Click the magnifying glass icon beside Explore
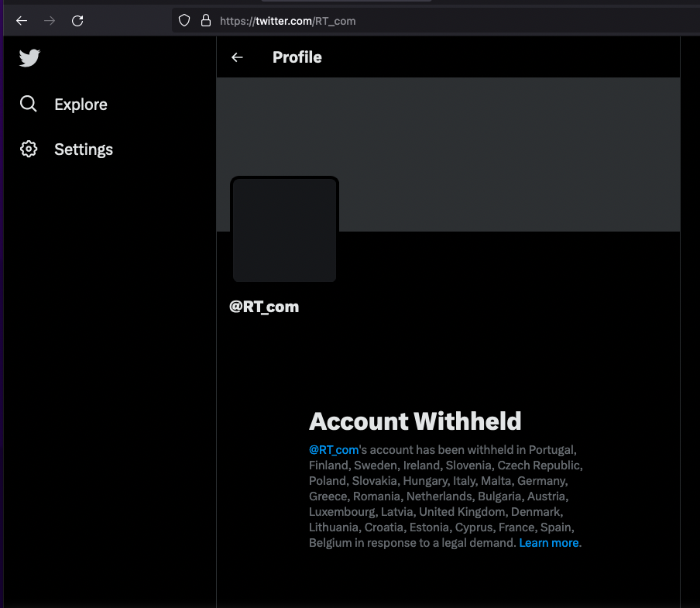The height and width of the screenshot is (608, 700). (29, 104)
